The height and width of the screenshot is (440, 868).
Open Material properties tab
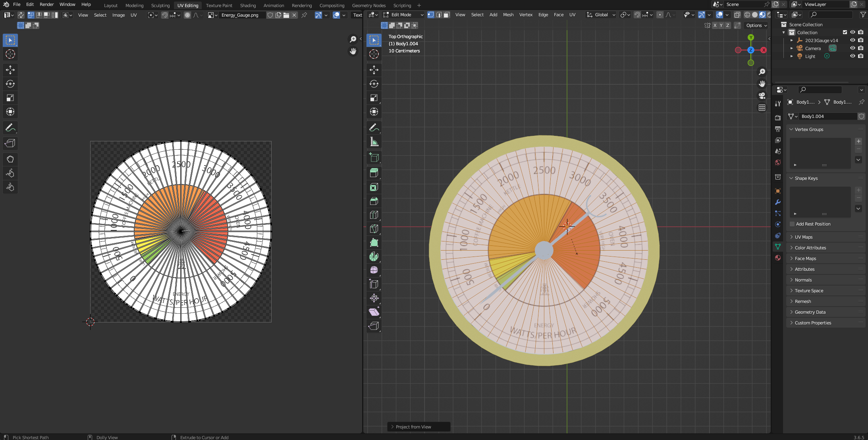coord(777,258)
